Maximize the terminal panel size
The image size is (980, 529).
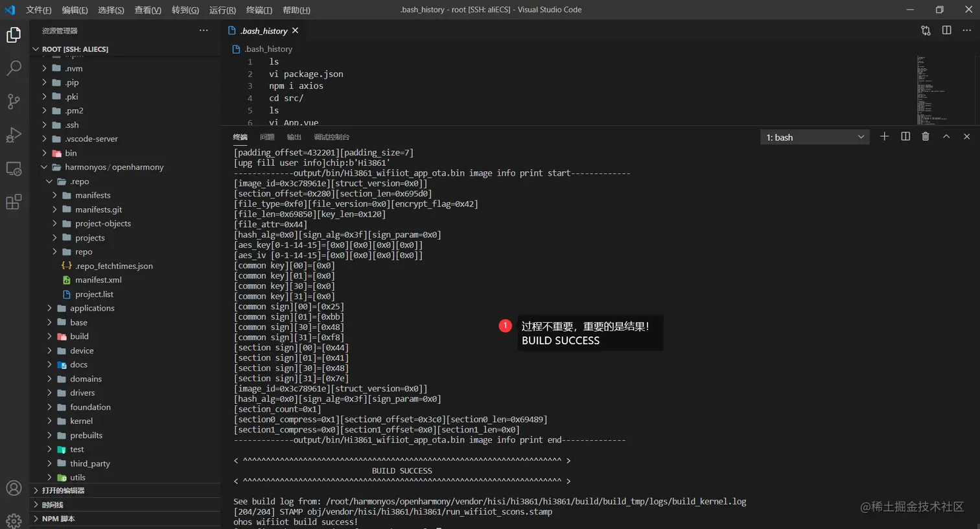click(946, 136)
